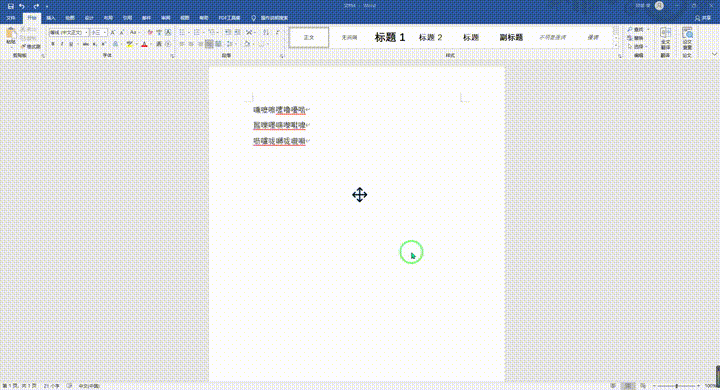Image resolution: width=720 pixels, height=390 pixels.
Task: Switch to the 布局 (Layout) ribbon tab
Action: (108, 18)
